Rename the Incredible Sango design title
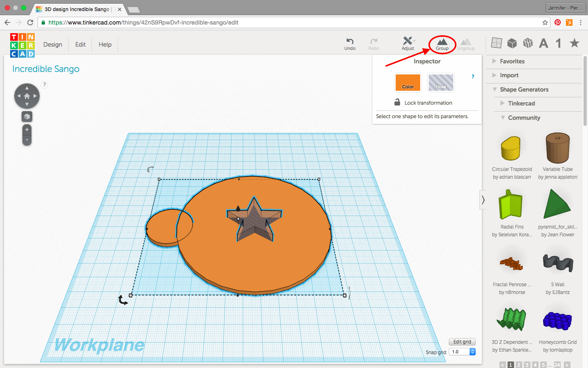 pyautogui.click(x=46, y=69)
